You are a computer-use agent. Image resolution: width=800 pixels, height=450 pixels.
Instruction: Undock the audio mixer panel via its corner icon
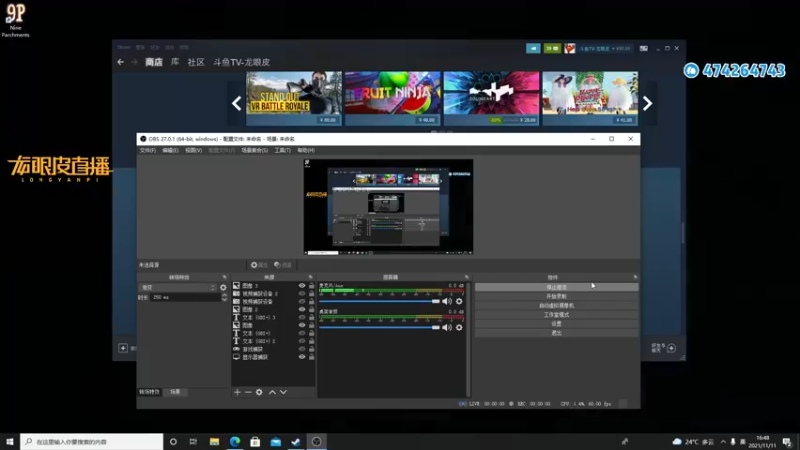pos(466,277)
